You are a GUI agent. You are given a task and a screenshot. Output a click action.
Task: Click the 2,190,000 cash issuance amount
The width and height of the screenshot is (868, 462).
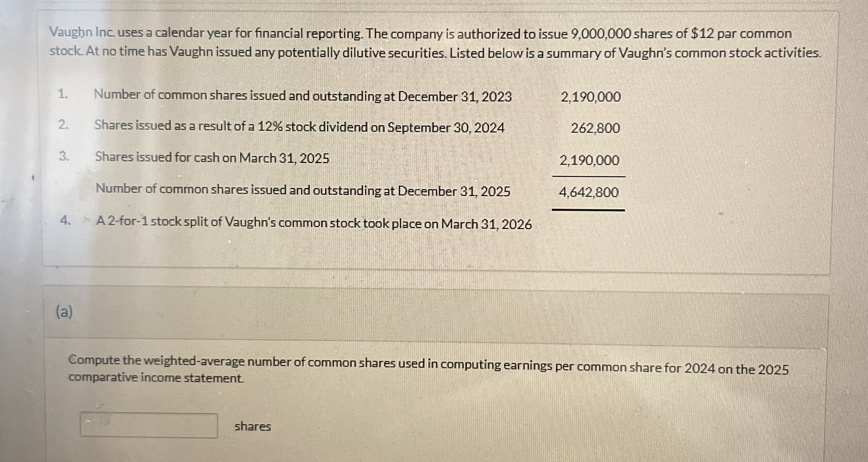coord(590,161)
